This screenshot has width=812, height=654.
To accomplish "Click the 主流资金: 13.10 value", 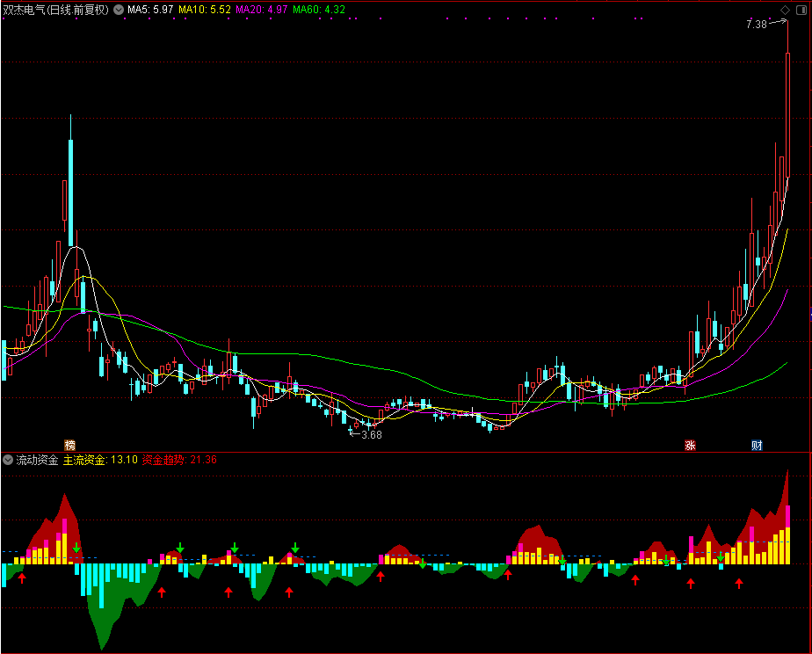I will pyautogui.click(x=100, y=460).
